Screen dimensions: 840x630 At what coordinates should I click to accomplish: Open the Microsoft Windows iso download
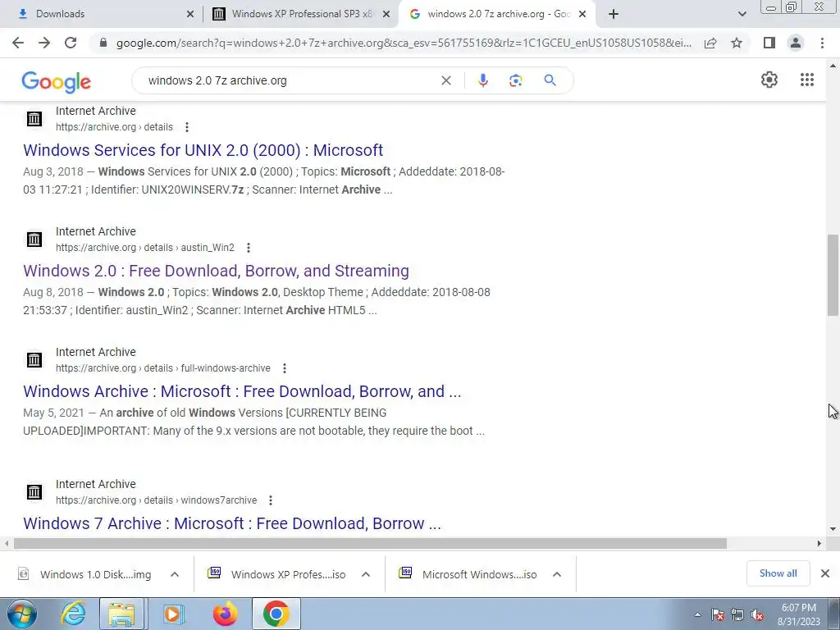point(468,574)
